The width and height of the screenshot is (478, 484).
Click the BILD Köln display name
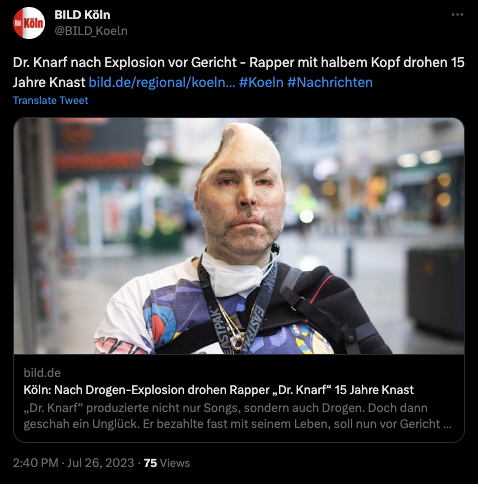coord(82,15)
